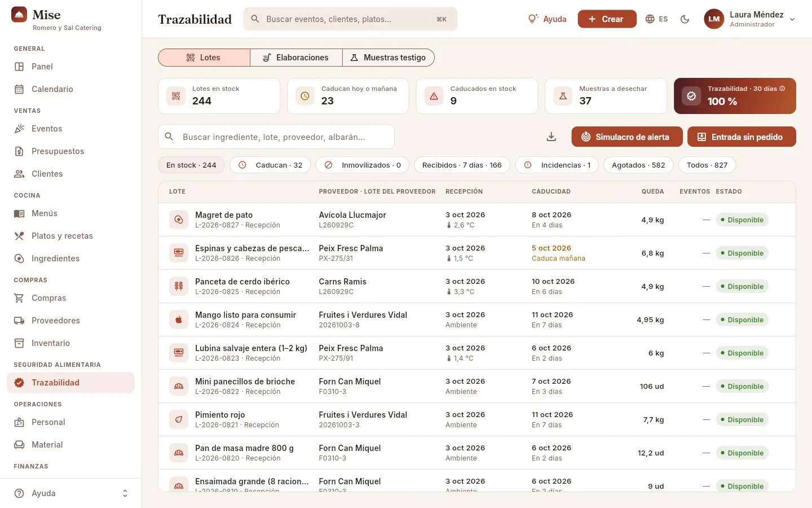Screen dimensions: 812x508
Task: Select the Lotes tab
Action: [x=204, y=58]
